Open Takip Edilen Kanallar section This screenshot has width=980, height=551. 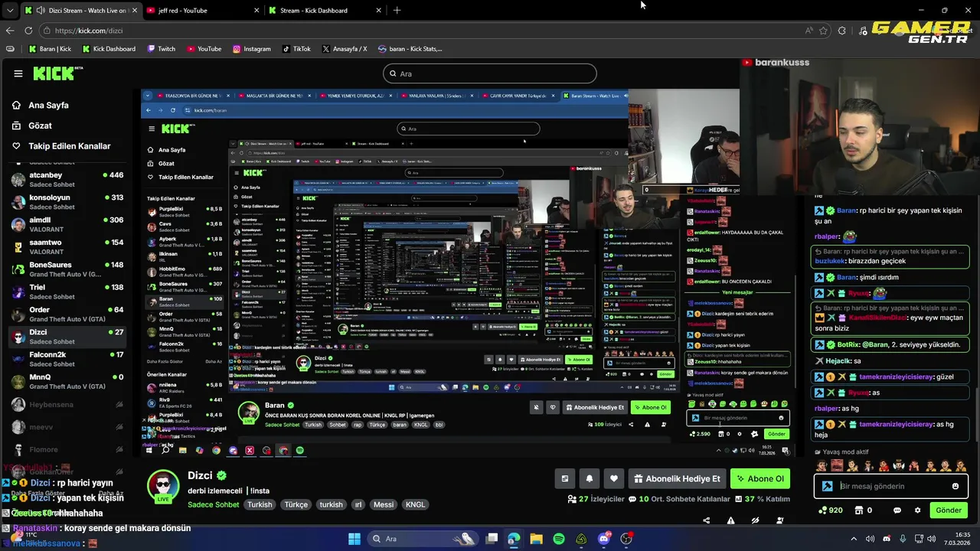[x=69, y=146]
